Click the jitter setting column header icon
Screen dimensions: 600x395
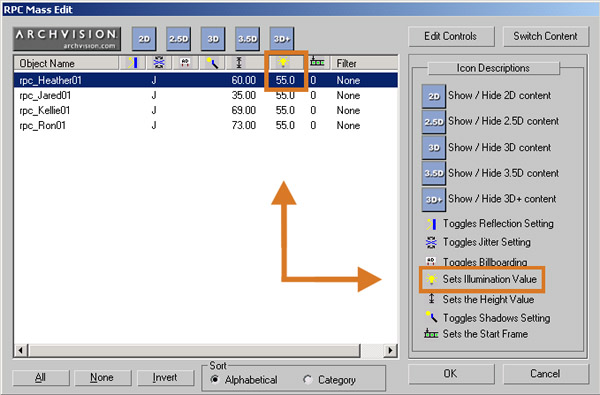[159, 62]
